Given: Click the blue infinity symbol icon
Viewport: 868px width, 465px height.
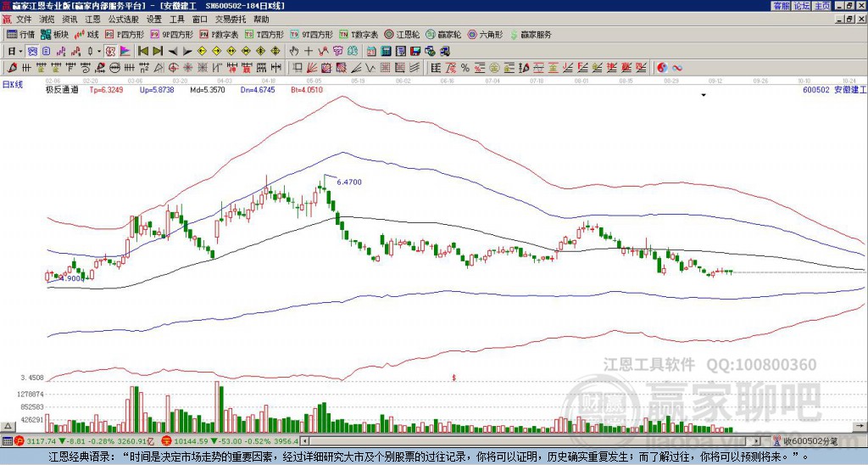Looking at the screenshot, I should (x=677, y=68).
